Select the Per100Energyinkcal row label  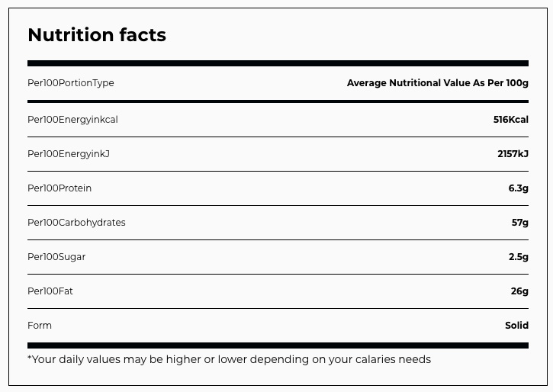click(x=72, y=120)
